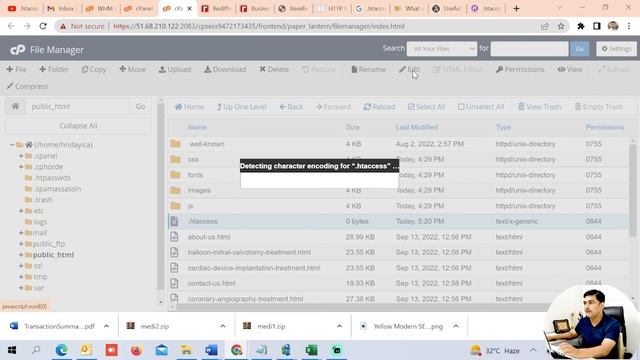This screenshot has height=360, width=640.
Task: Open browser extensions puzzle icon
Action: coord(580,26)
